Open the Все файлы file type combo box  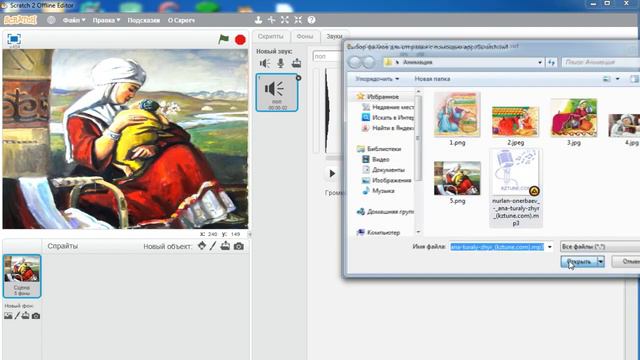pos(600,247)
